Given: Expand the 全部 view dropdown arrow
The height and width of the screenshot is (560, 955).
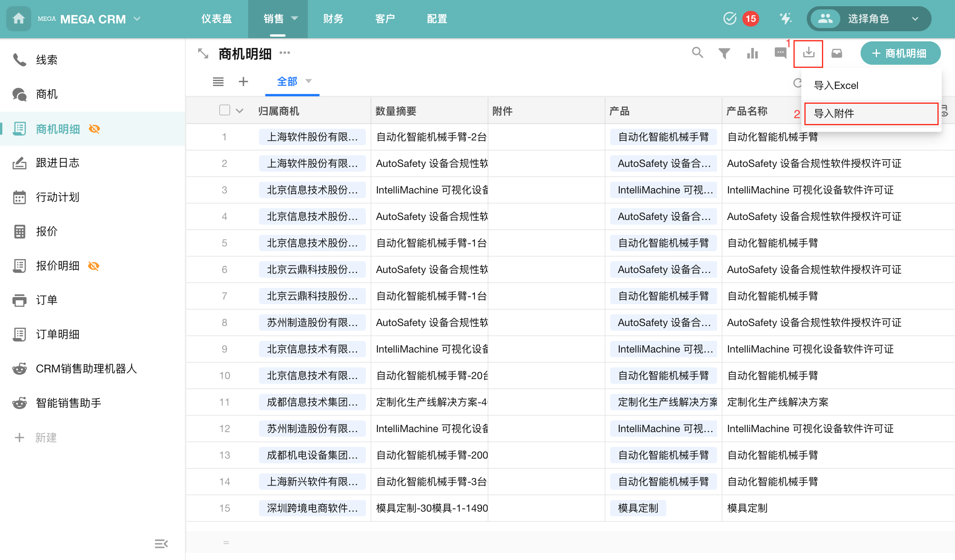Looking at the screenshot, I should pyautogui.click(x=309, y=81).
